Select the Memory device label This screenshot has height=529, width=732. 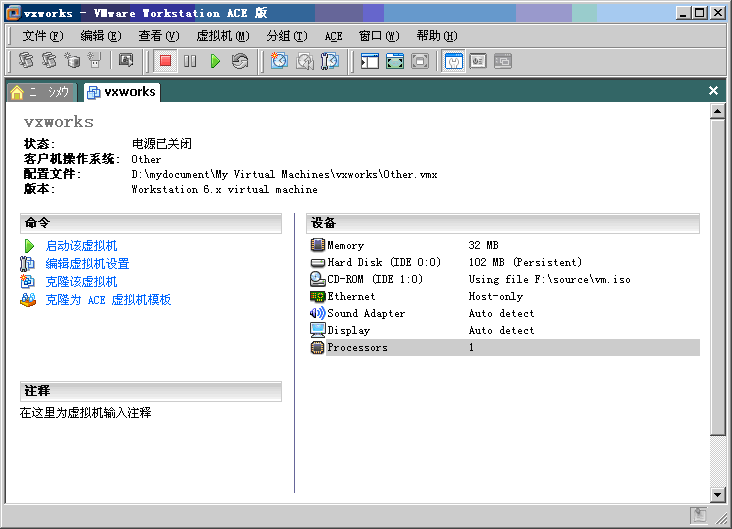click(x=345, y=245)
